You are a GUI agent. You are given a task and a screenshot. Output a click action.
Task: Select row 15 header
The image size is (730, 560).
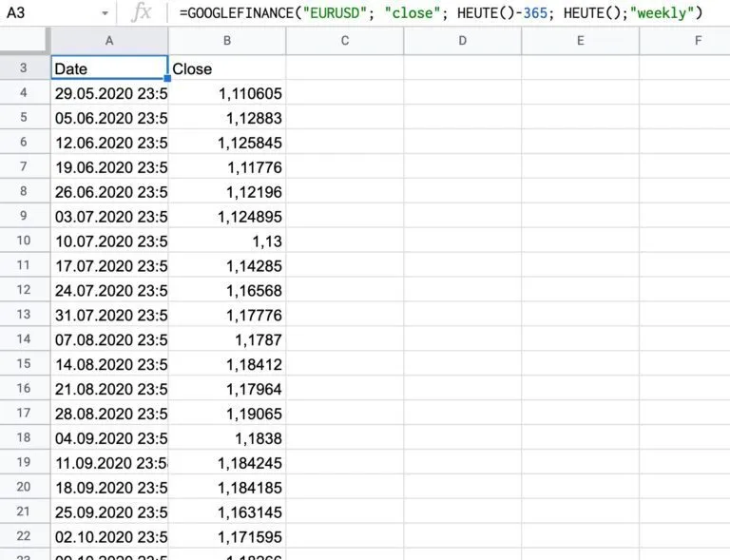point(24,363)
